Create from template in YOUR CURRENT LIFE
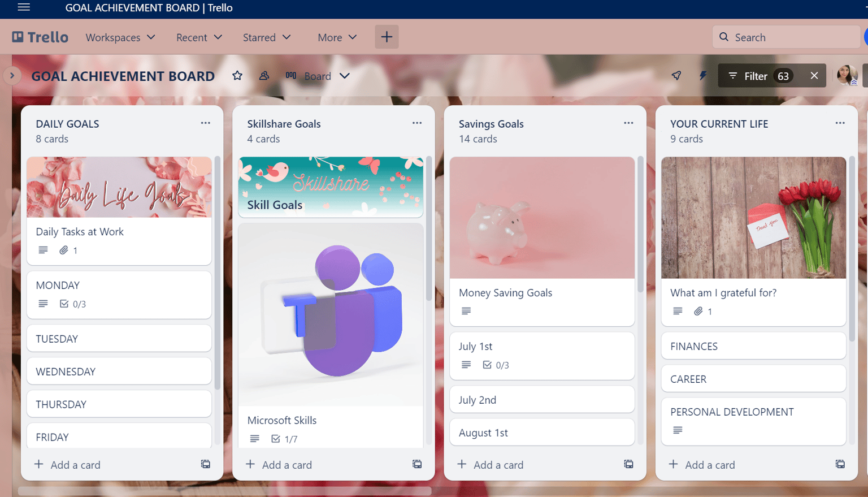Screen dimensions: 868x497 [840, 464]
